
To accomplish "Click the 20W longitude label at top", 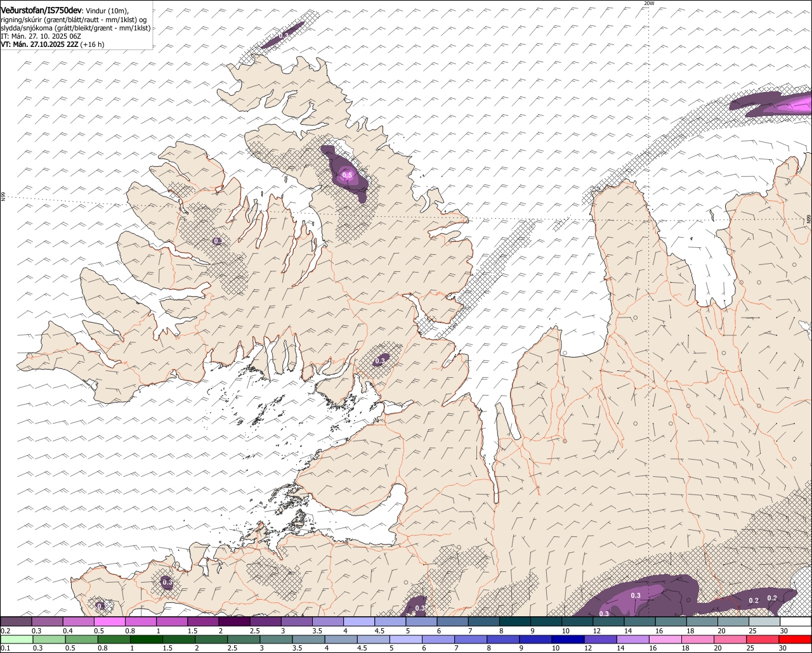I will pyautogui.click(x=648, y=3).
